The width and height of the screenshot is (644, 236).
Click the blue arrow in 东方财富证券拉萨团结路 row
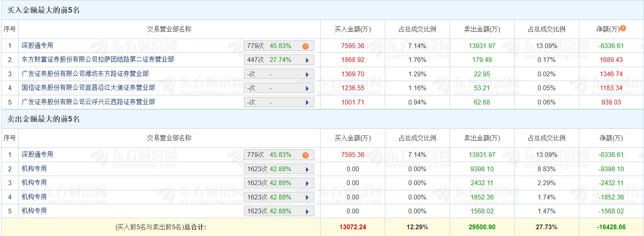pyautogui.click(x=307, y=60)
